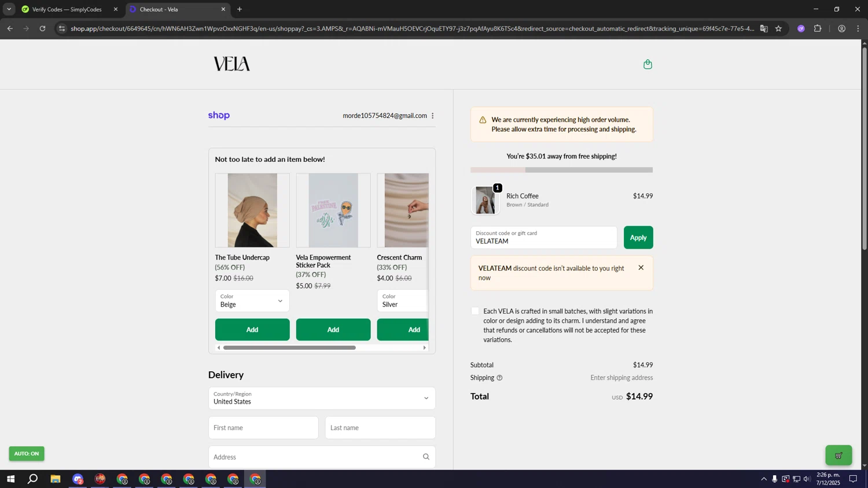Image resolution: width=868 pixels, height=488 pixels.
Task: Click the VELA store logo
Action: coord(231,64)
